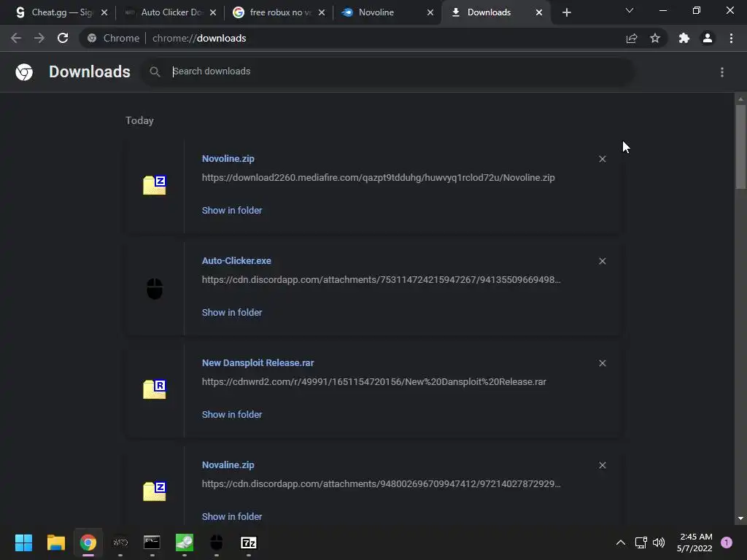
Task: Open the Auto-Clicker.exe file link
Action: point(236,261)
